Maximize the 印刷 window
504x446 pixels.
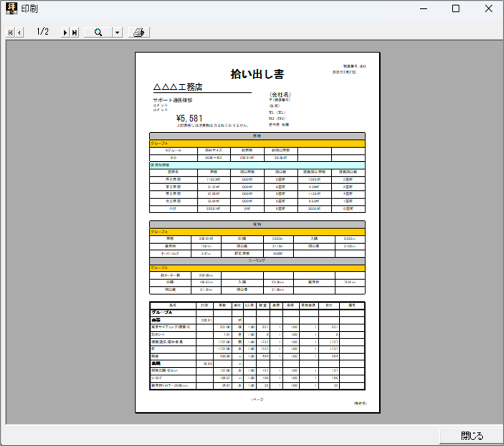[456, 9]
